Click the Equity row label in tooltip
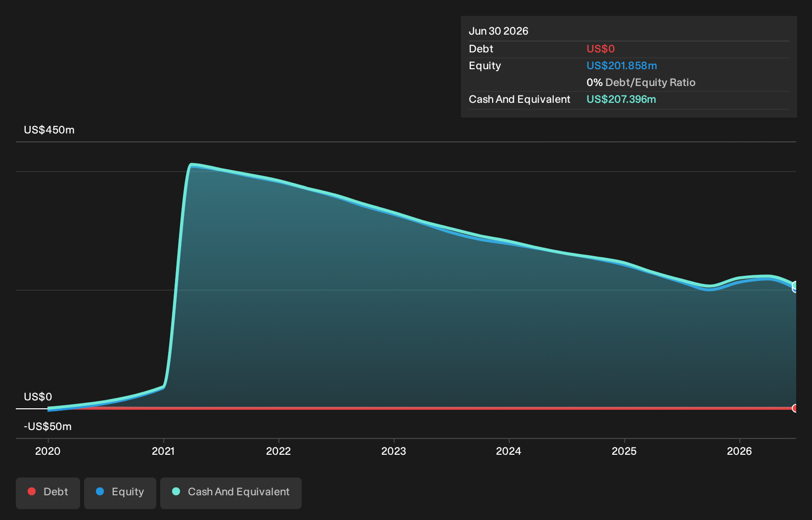 (485, 66)
